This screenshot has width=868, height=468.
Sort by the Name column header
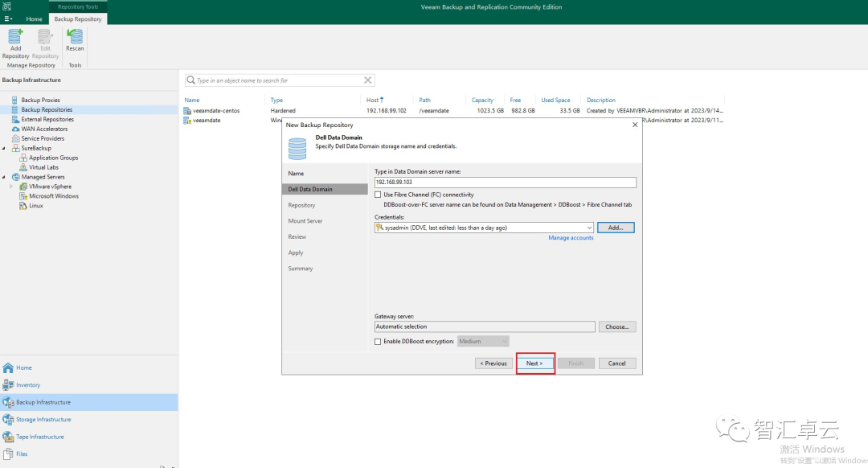point(192,101)
